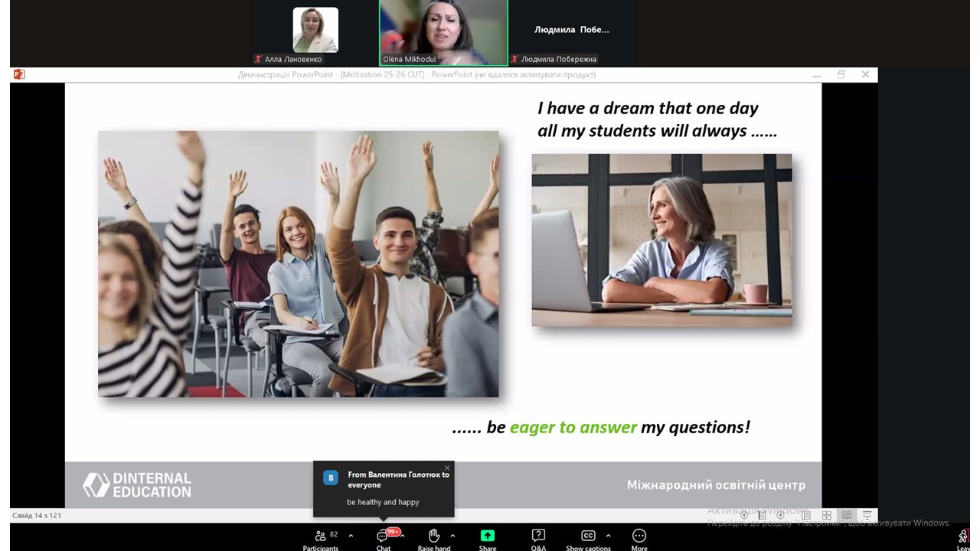Click 'Міжнародний освітній центр' footer text
This screenshot has height=551, width=980.
coord(716,485)
